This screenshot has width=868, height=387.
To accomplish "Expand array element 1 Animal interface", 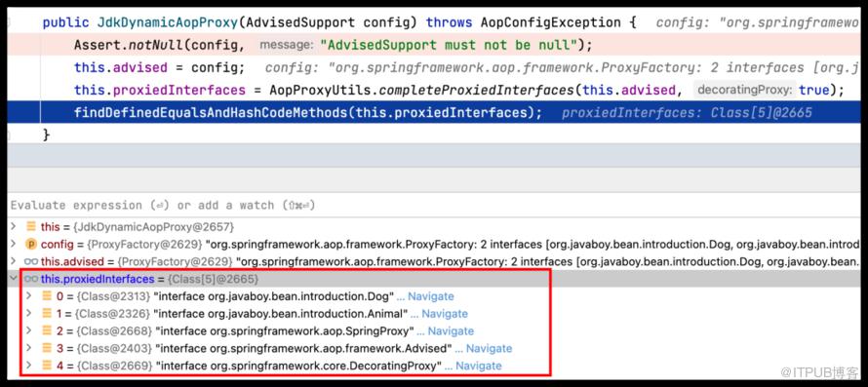I will pyautogui.click(x=29, y=313).
